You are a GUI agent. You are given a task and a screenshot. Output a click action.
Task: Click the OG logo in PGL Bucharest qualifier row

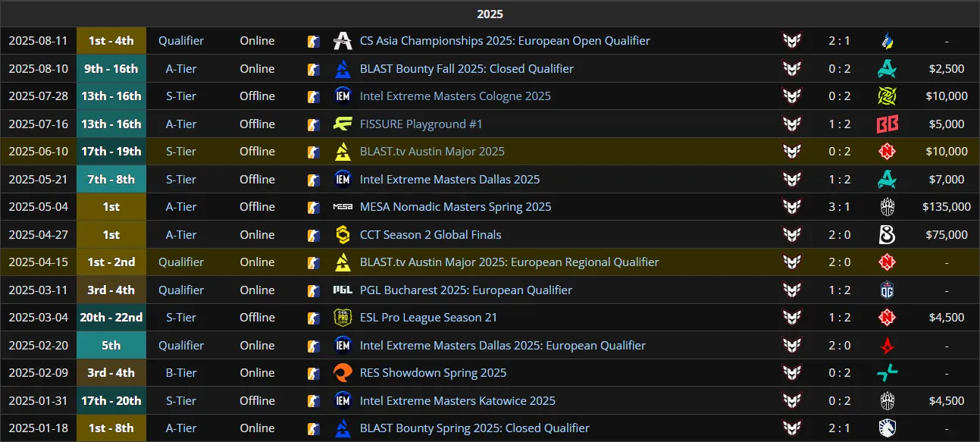pos(887,290)
